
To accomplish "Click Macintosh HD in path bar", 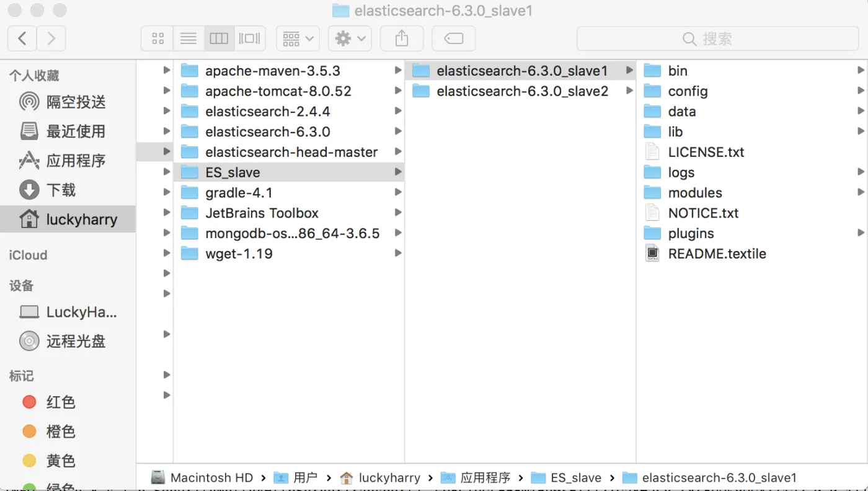I will pyautogui.click(x=211, y=477).
